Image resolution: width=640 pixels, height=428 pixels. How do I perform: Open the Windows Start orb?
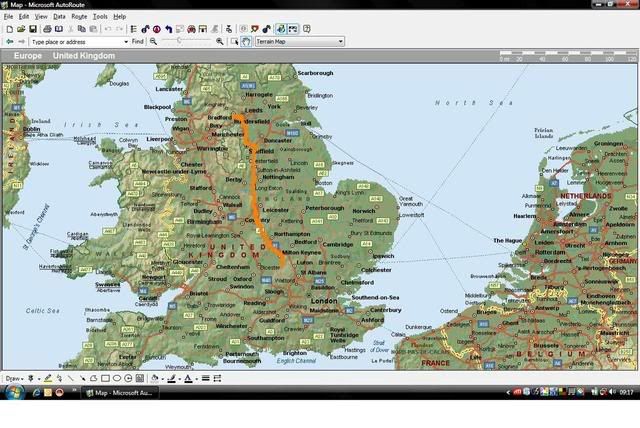[13, 392]
